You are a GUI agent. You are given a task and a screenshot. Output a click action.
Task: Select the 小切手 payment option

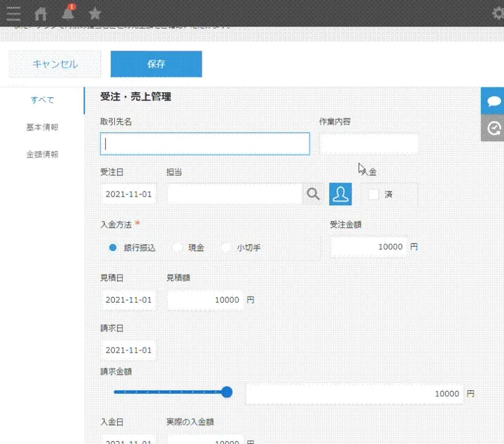(226, 248)
